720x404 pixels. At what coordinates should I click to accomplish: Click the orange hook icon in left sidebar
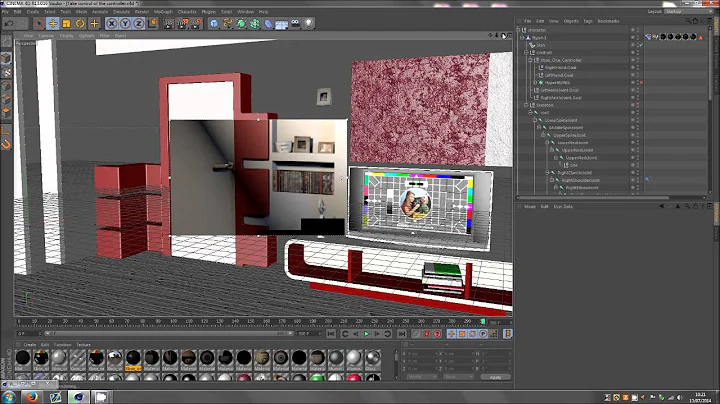tap(6, 145)
